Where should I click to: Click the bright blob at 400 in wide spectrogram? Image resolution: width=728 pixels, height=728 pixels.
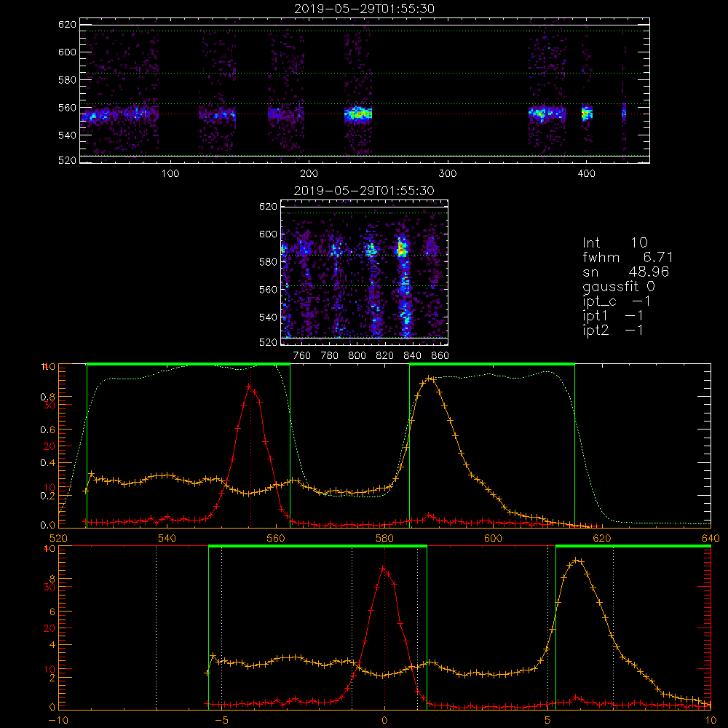point(587,113)
